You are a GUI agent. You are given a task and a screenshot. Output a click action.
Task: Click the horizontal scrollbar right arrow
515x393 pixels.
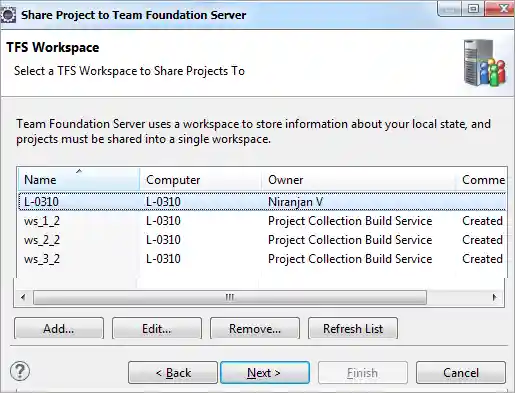(x=494, y=297)
